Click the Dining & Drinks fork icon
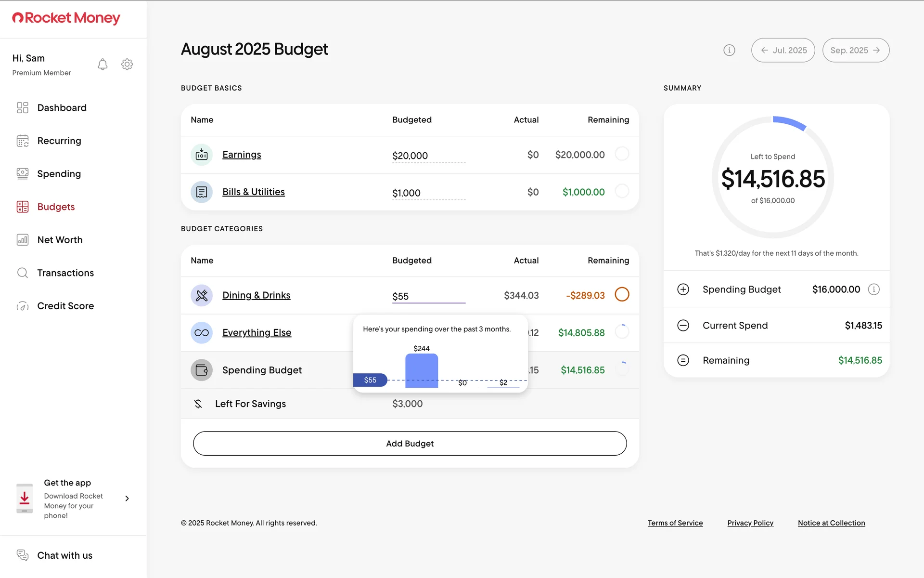The width and height of the screenshot is (924, 578). (202, 295)
